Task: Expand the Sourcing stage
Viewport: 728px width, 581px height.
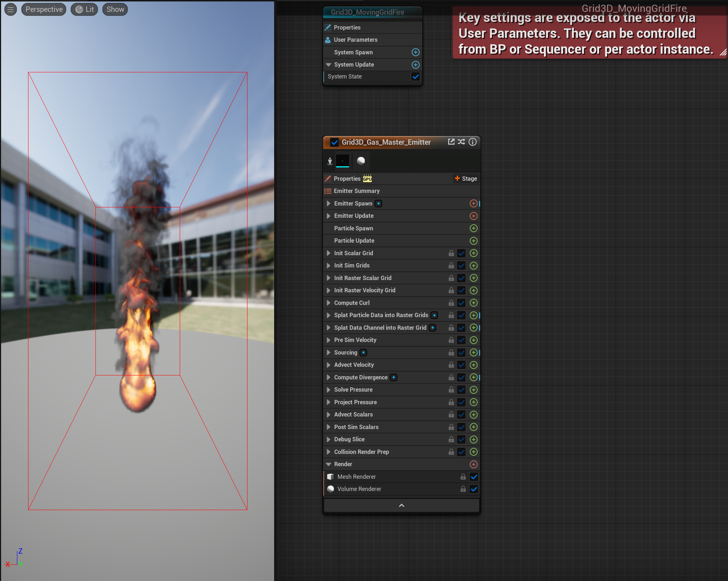Action: [x=329, y=352]
